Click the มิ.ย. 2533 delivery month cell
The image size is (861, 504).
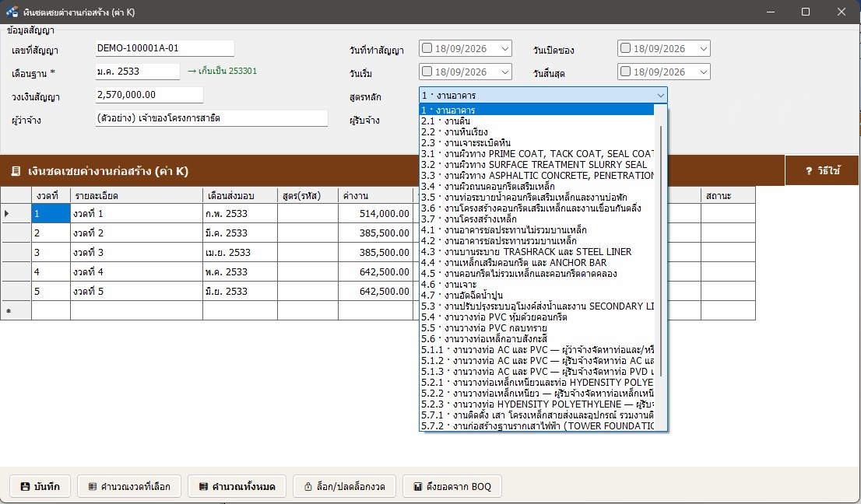pyautogui.click(x=240, y=291)
